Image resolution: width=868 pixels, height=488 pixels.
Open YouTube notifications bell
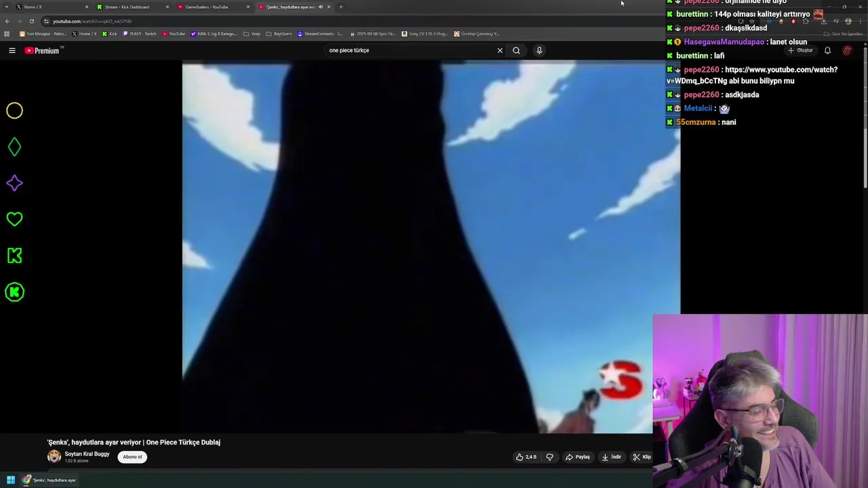[827, 50]
